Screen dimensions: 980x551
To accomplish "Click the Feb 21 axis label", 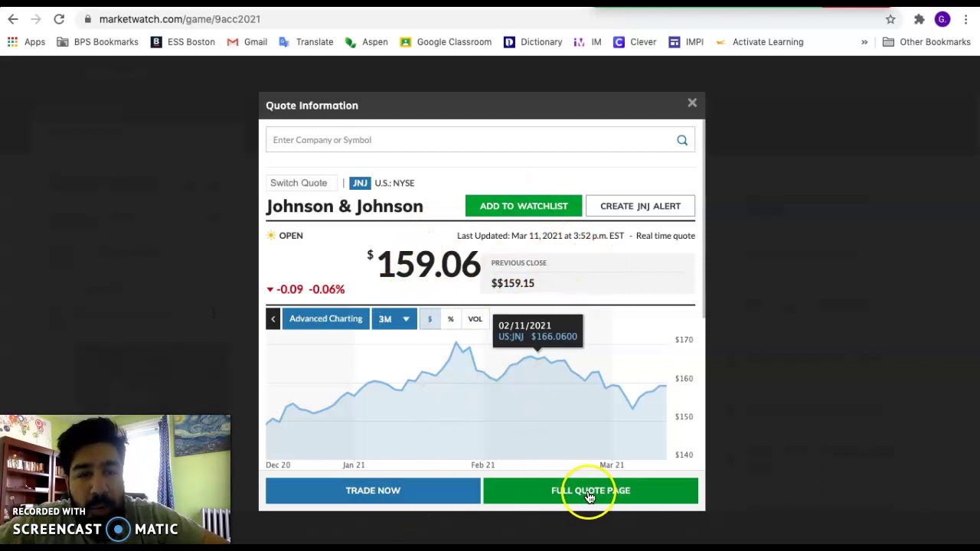I will (x=483, y=465).
